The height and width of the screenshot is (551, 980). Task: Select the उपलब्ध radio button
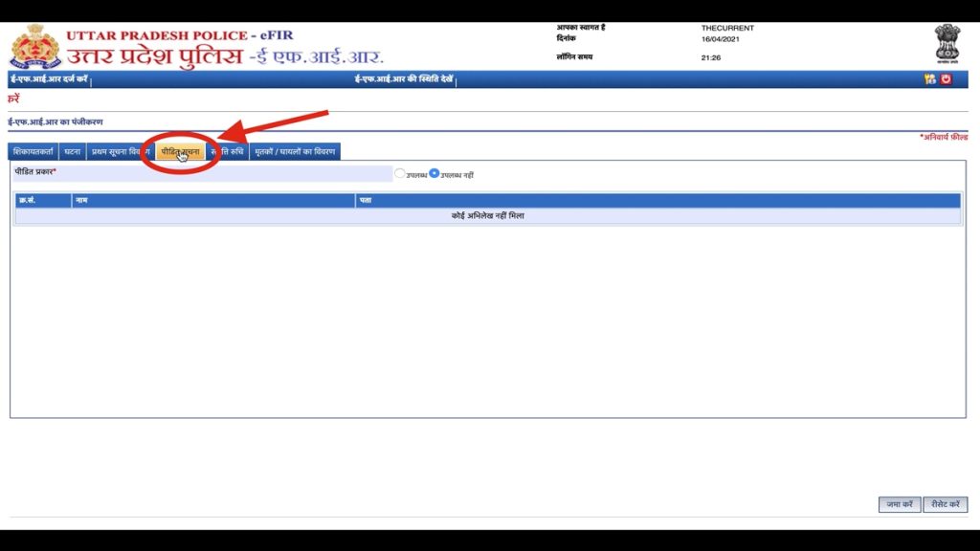click(400, 173)
